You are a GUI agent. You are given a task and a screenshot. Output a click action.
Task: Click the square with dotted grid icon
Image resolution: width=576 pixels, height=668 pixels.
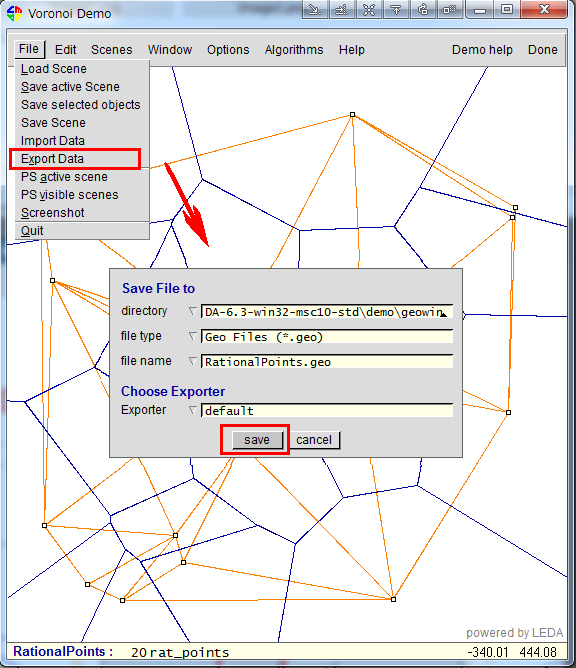tap(450, 9)
